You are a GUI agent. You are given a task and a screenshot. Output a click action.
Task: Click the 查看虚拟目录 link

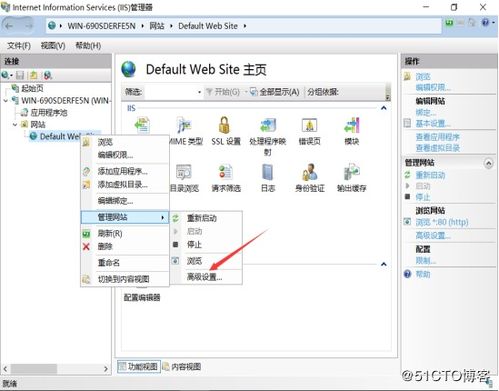pos(438,148)
